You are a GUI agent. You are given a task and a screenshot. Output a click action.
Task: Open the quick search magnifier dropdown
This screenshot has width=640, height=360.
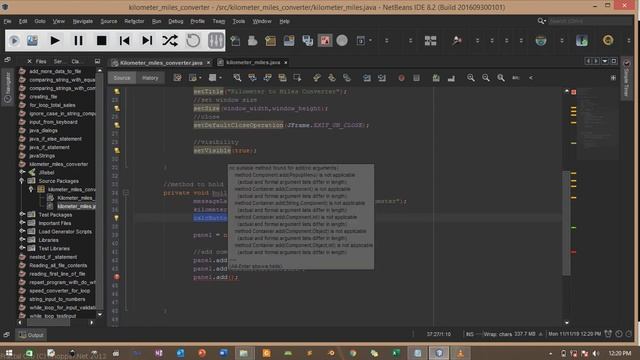click(x=541, y=21)
